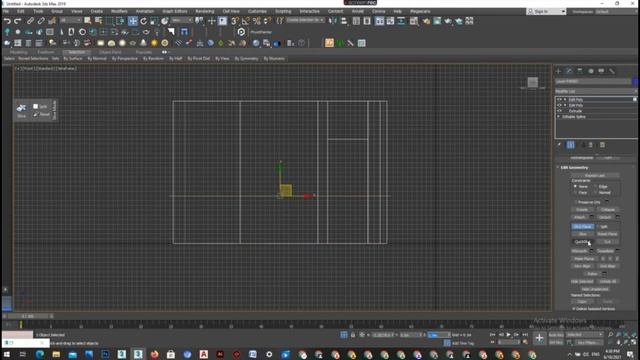Image resolution: width=640 pixels, height=360 pixels.
Task: Click the Redo arrow in main toolbar
Action: point(18,21)
